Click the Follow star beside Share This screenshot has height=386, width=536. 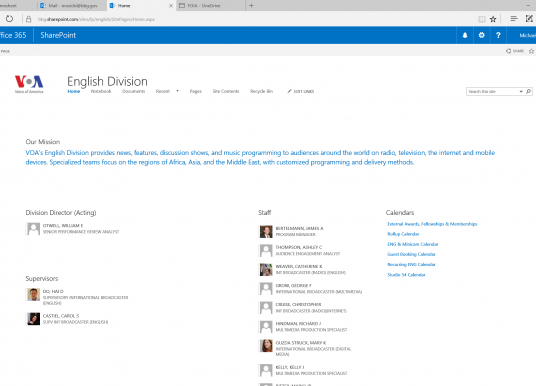[x=531, y=51]
